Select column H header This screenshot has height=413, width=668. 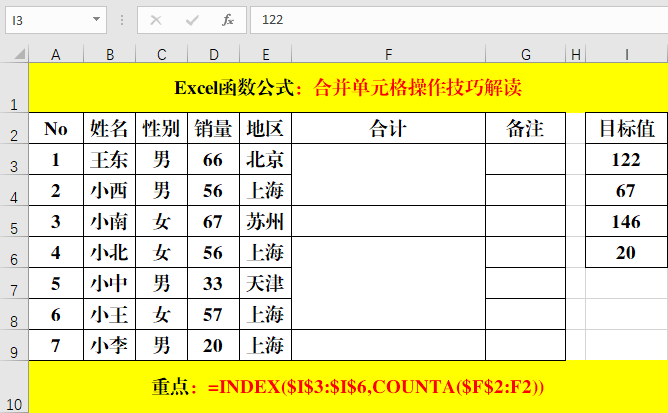click(x=576, y=55)
